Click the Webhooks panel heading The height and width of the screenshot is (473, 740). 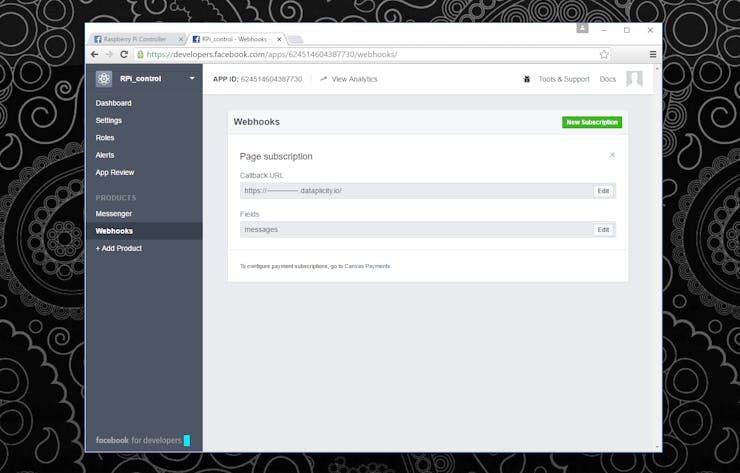coord(257,122)
